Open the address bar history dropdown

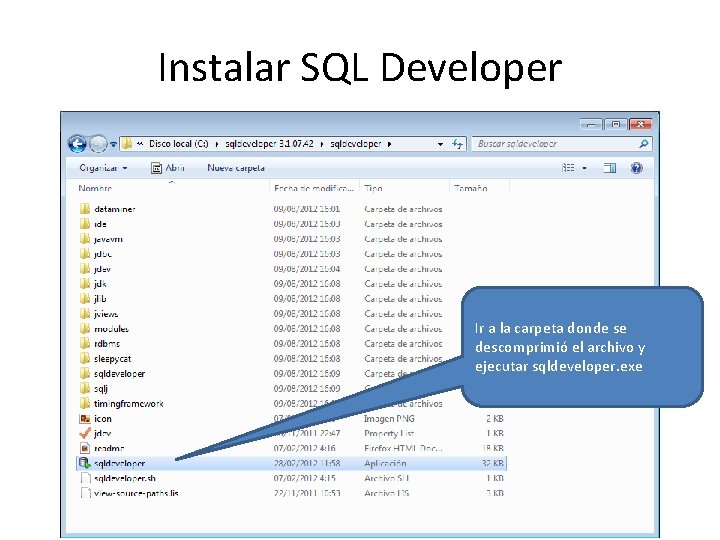[x=440, y=144]
